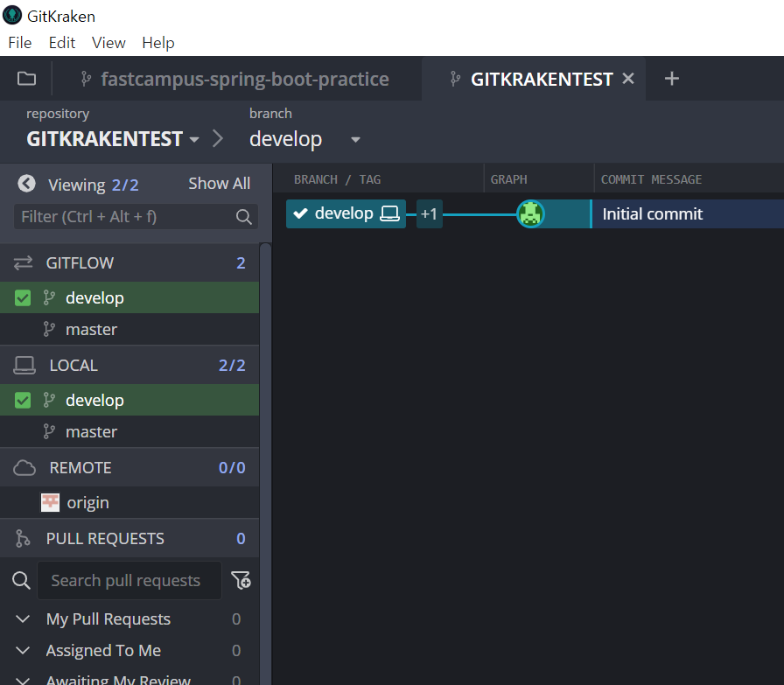Toggle the develop checkbox under Gitflow
The height and width of the screenshot is (685, 784).
tap(23, 298)
